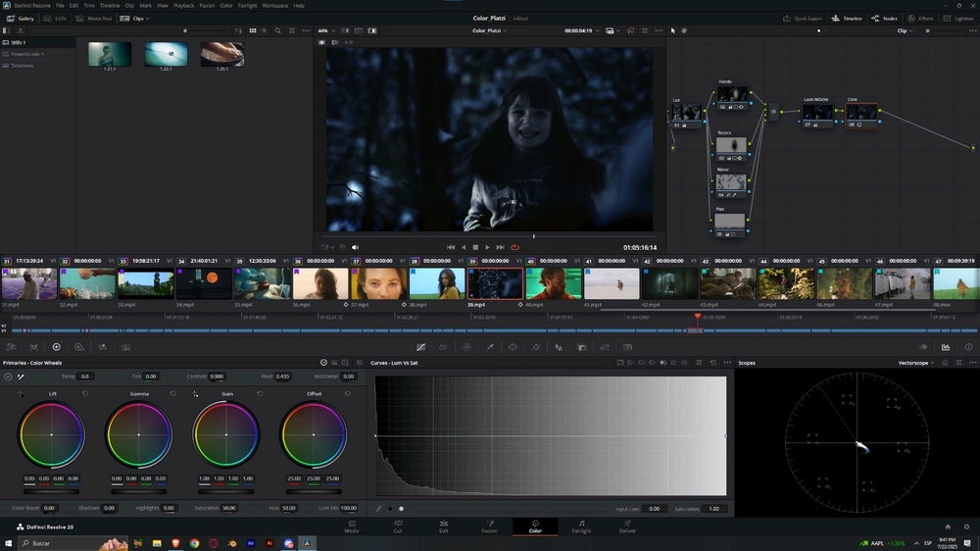Toggle the Effects panel button
The height and width of the screenshot is (551, 980).
(920, 18)
